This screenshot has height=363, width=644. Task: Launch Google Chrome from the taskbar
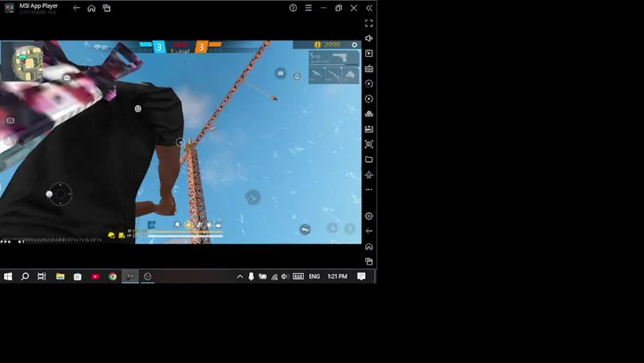pos(112,276)
